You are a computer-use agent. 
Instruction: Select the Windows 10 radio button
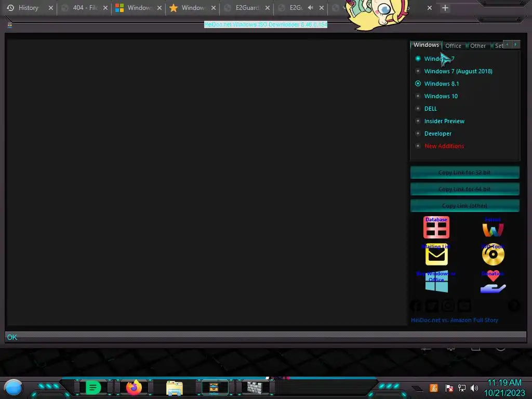[x=418, y=96]
